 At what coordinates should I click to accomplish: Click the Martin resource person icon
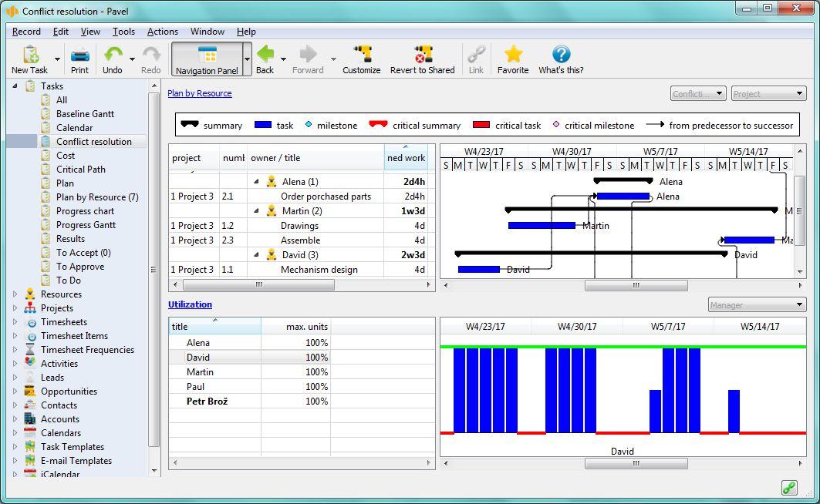271,211
